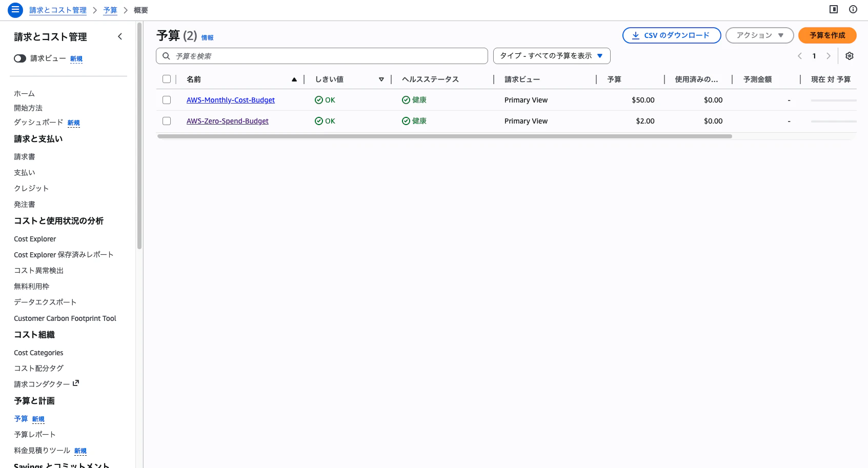Navigate to 予算レポート in the sidebar
Image resolution: width=868 pixels, height=468 pixels.
click(34, 434)
